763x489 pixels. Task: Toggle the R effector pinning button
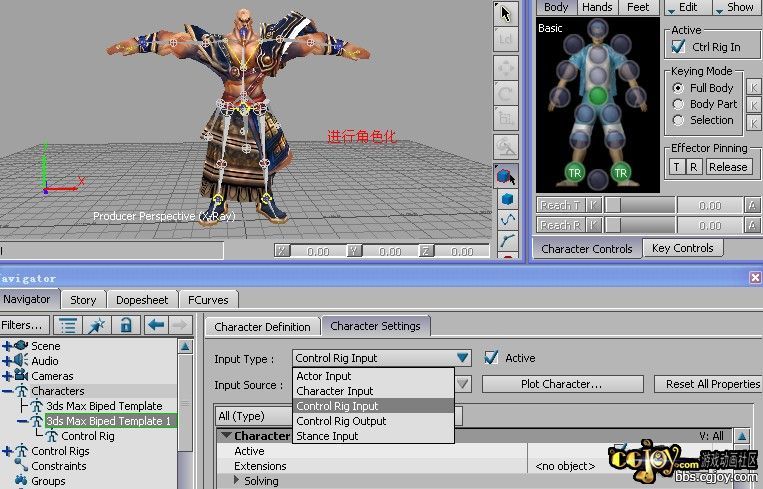coord(693,167)
